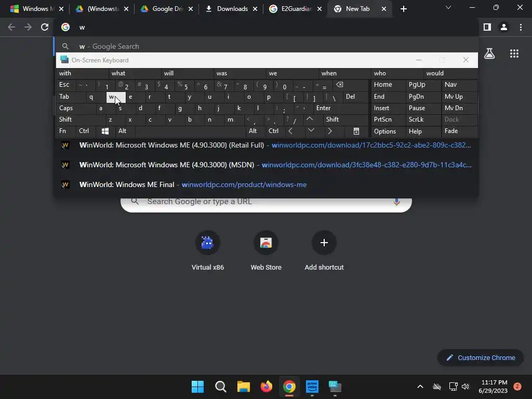
Task: Open WinWorld Windows ME MSDN suggestion
Action: [267, 165]
